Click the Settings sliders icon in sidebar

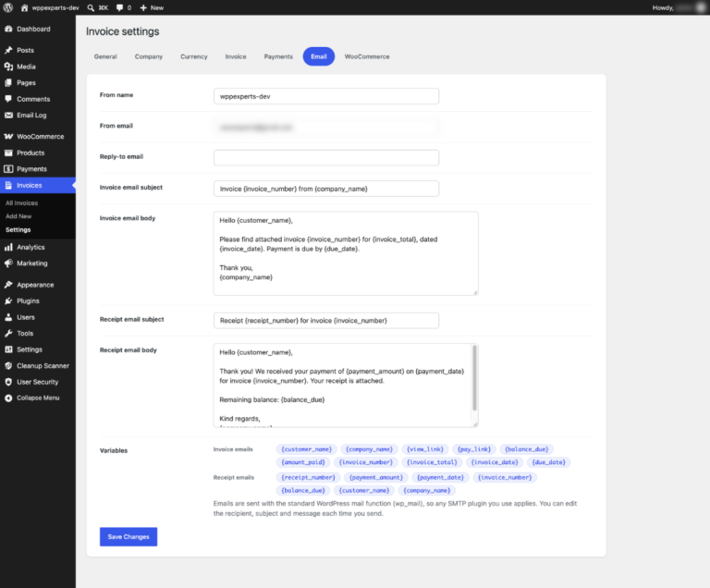click(x=8, y=349)
